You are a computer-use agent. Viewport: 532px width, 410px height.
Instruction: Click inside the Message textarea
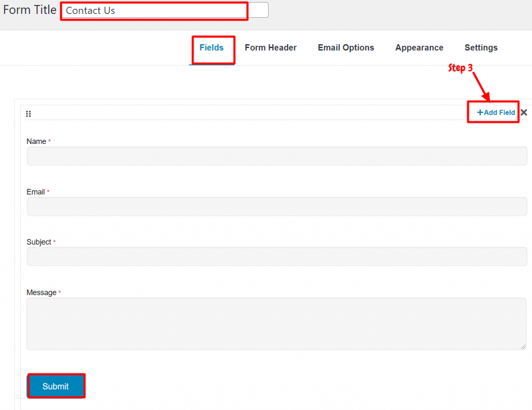276,324
